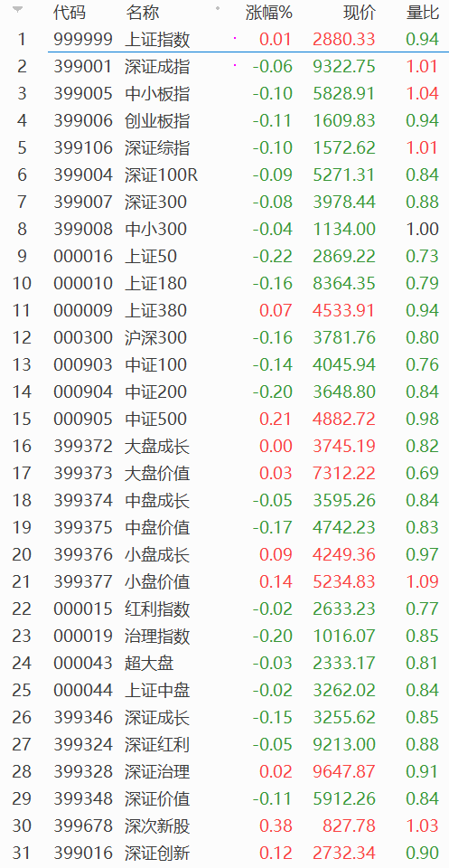Viewport: 449px width, 868px height.
Task: Select the 深证创新 row
Action: pos(224,853)
